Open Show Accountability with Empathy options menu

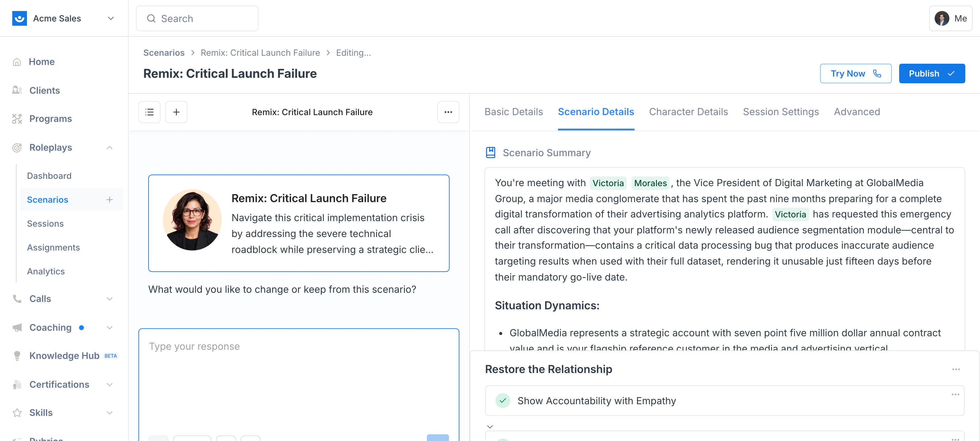[955, 394]
